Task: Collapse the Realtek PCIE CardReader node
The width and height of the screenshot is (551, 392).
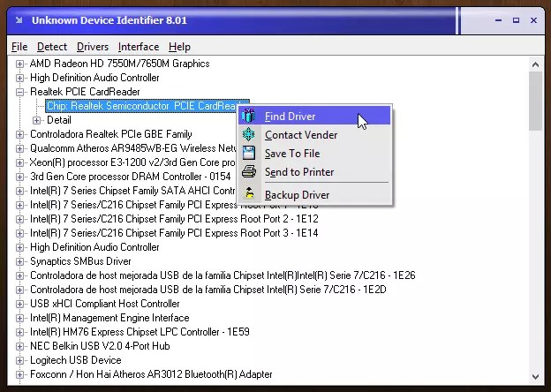Action: (19, 92)
